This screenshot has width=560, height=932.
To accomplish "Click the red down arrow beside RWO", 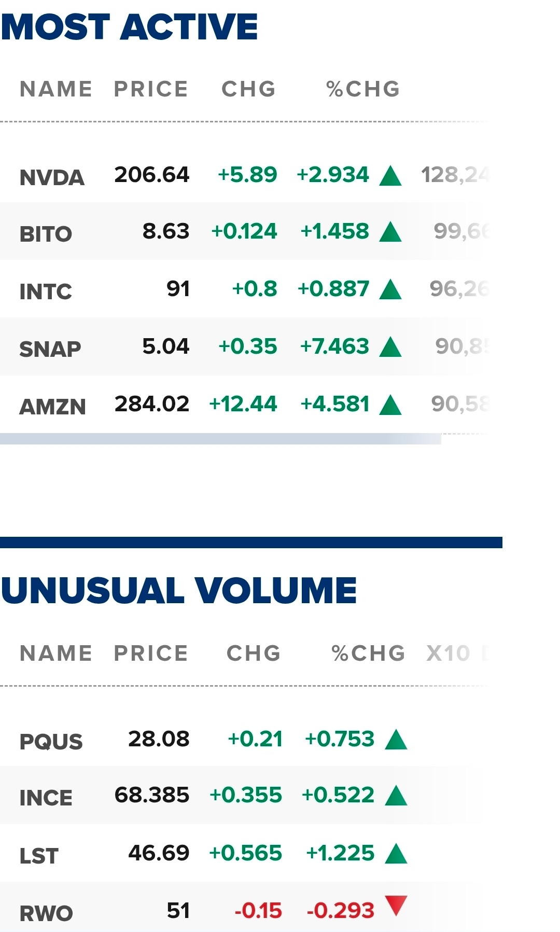I will 396,906.
